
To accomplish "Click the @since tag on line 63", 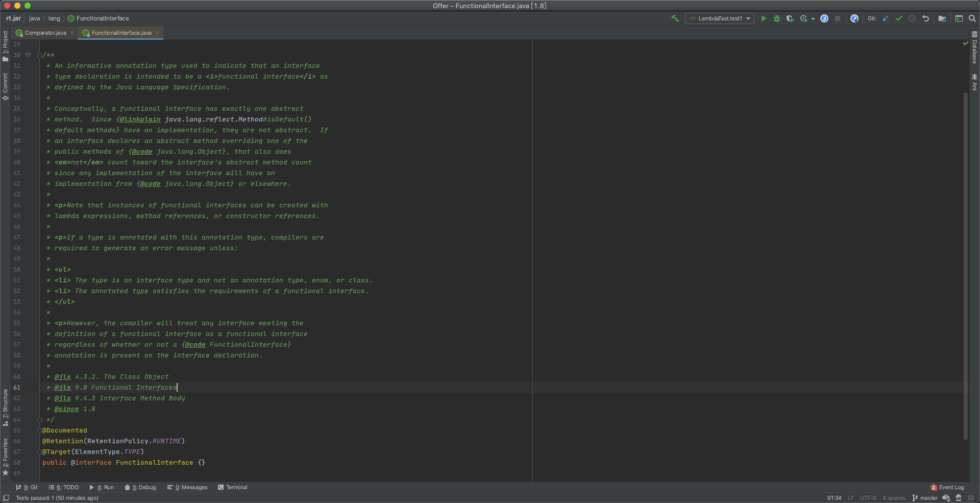I will coord(67,409).
